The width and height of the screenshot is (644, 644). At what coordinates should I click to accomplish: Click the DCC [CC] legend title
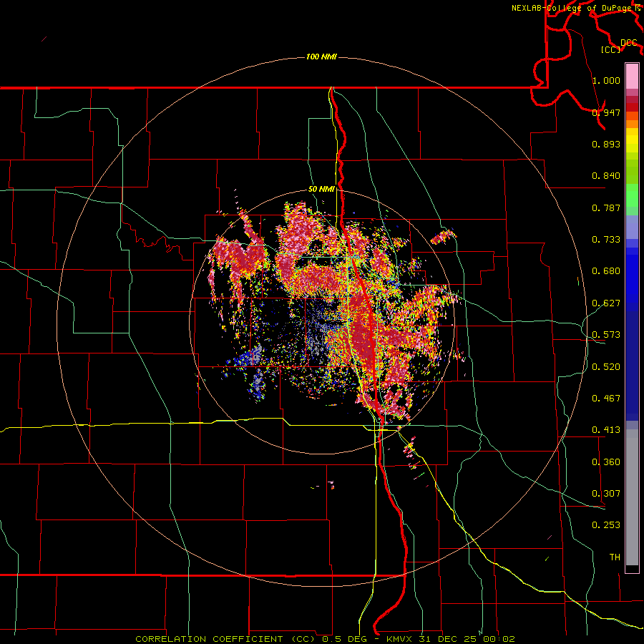coord(619,46)
